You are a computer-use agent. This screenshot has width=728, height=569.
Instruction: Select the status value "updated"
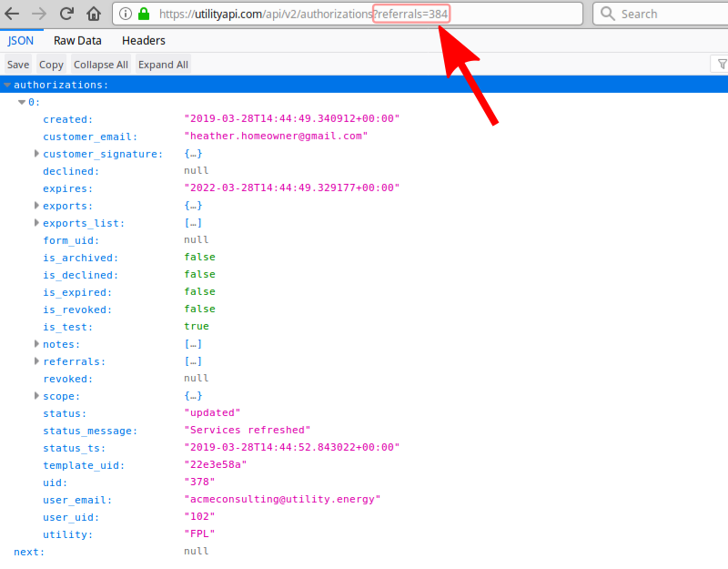212,413
